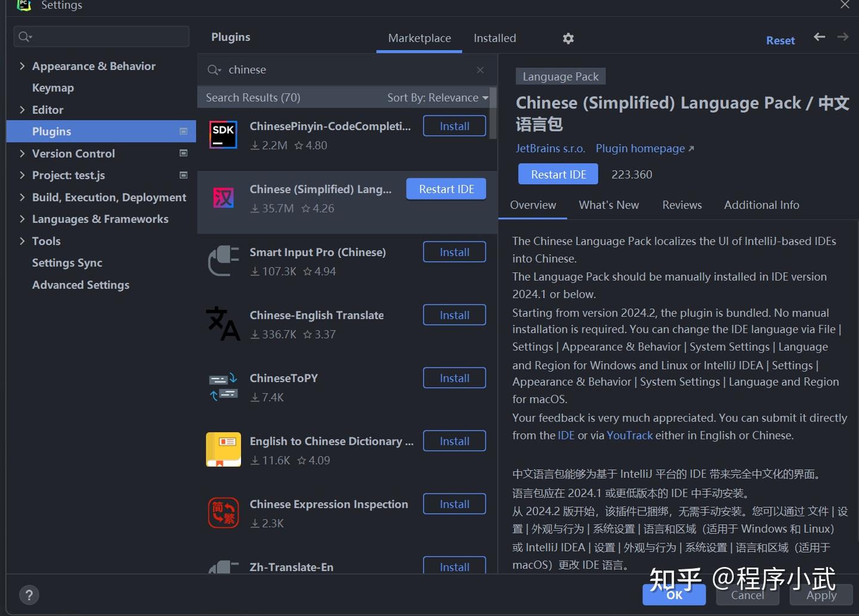Select the Chinese Expression Inspection entry
The image size is (859, 616).
click(347, 513)
